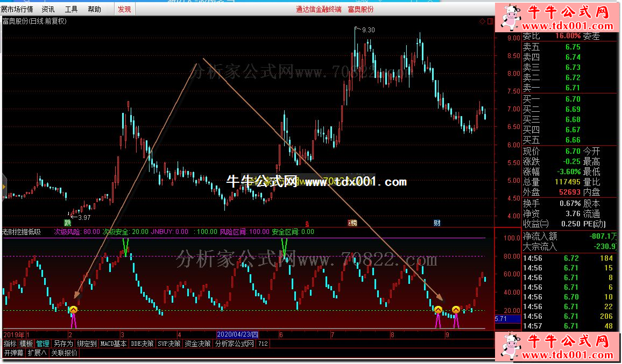Click the first yellow buy signal before month 9
The image size is (622, 364).
pyautogui.click(x=438, y=310)
